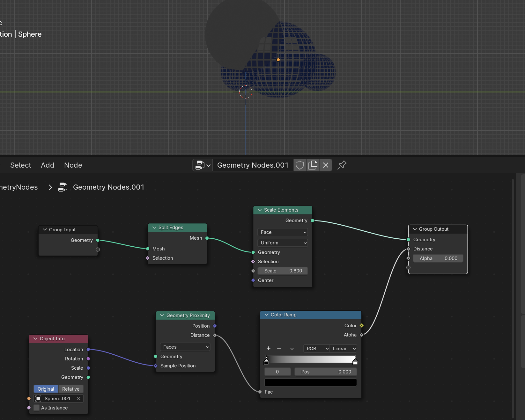The image size is (525, 420).
Task: Select Original transform space
Action: (46, 389)
